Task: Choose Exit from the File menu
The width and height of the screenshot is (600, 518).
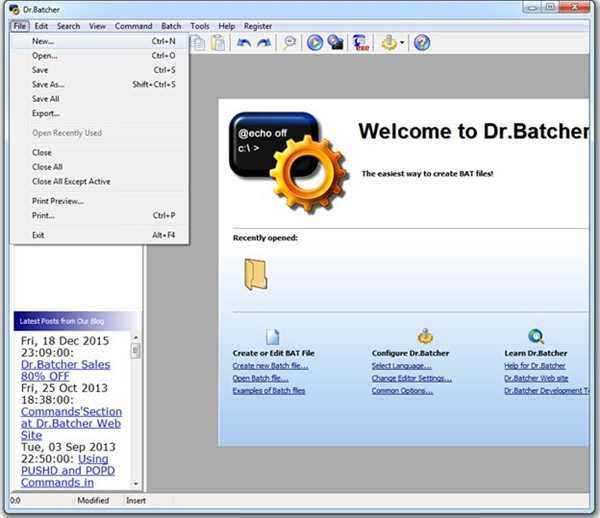Action: click(100, 235)
